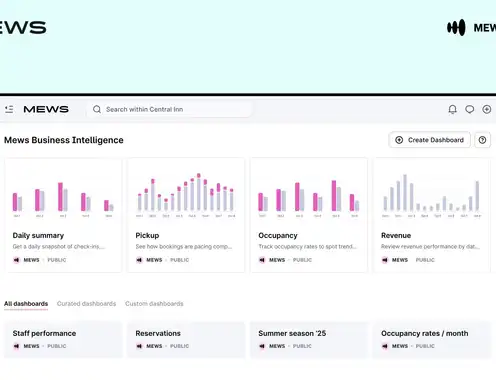Click 'Get a daily snapshot of check-ins' description
The width and height of the screenshot is (496, 380).
point(59,247)
